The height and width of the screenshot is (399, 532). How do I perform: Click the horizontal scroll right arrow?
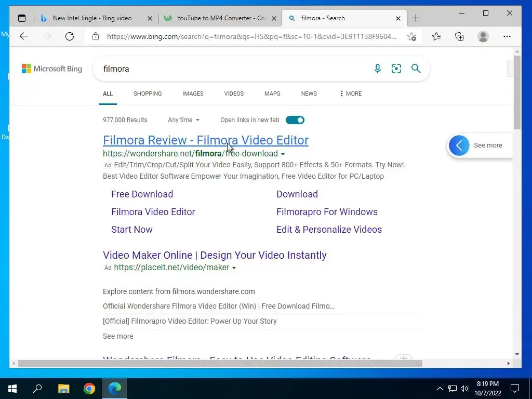(x=508, y=363)
